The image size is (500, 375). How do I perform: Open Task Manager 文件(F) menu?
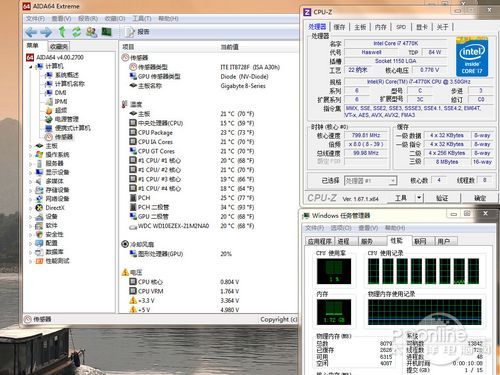tap(314, 228)
